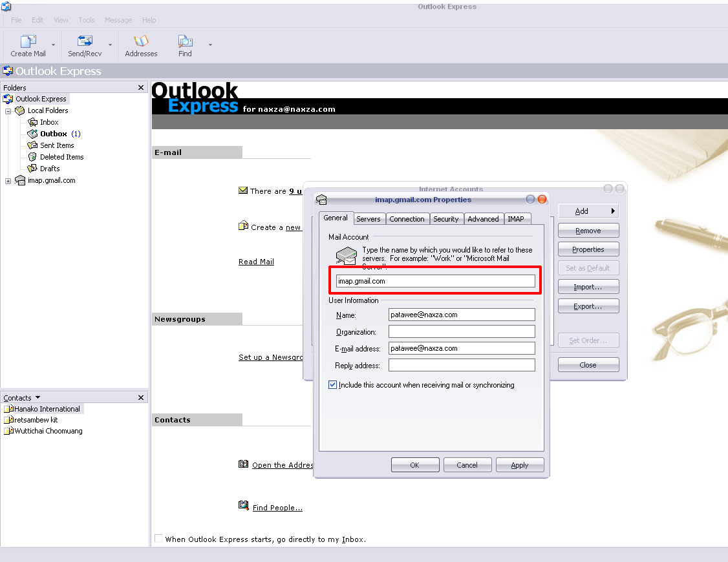The image size is (728, 562).
Task: Click Properties dialog title bar icon
Action: pyautogui.click(x=321, y=200)
